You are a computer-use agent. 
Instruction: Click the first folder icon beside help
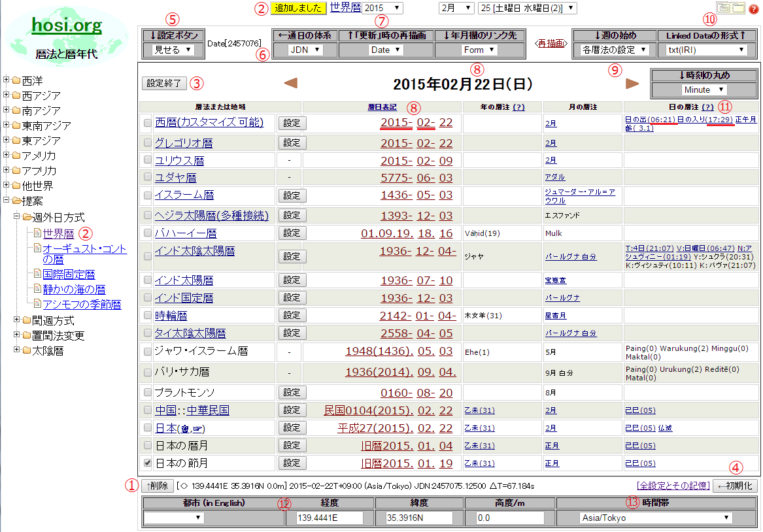(x=723, y=8)
